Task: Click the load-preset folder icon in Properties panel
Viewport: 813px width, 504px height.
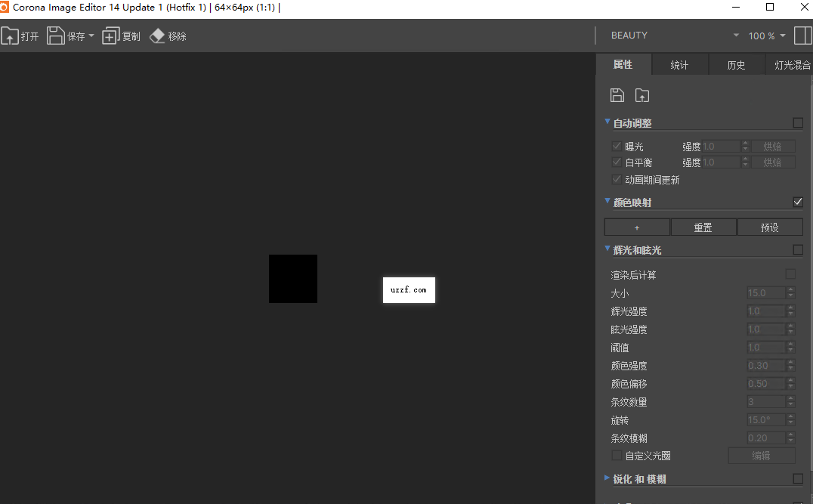Action: click(x=641, y=95)
